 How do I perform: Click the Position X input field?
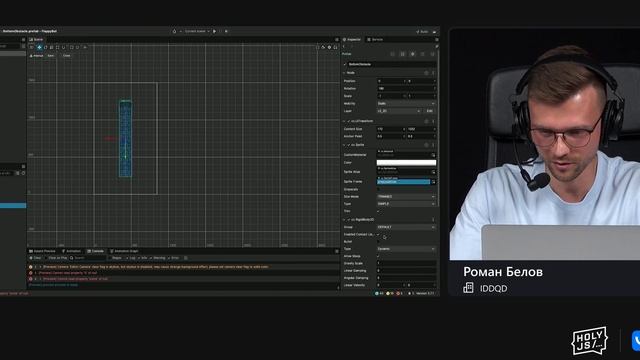(391, 81)
